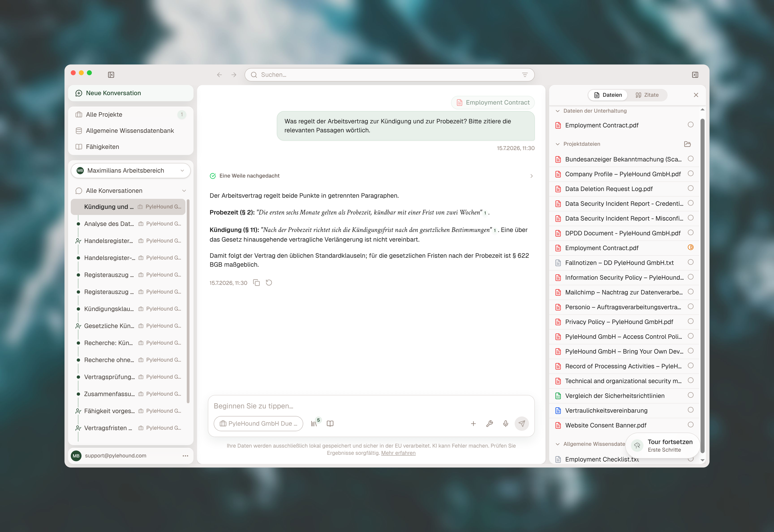Open Alle Projekte in sidebar

pos(131,115)
